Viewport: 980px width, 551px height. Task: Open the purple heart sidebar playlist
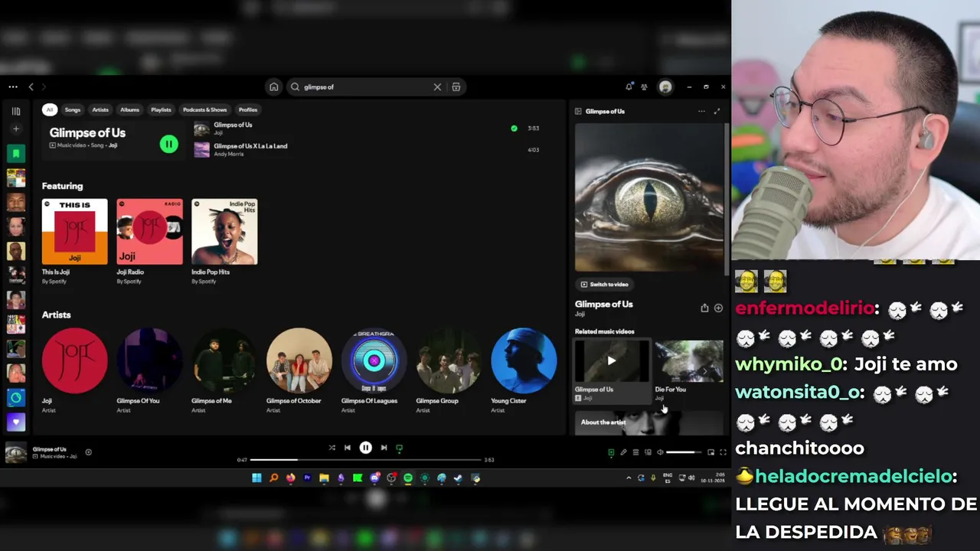click(15, 422)
